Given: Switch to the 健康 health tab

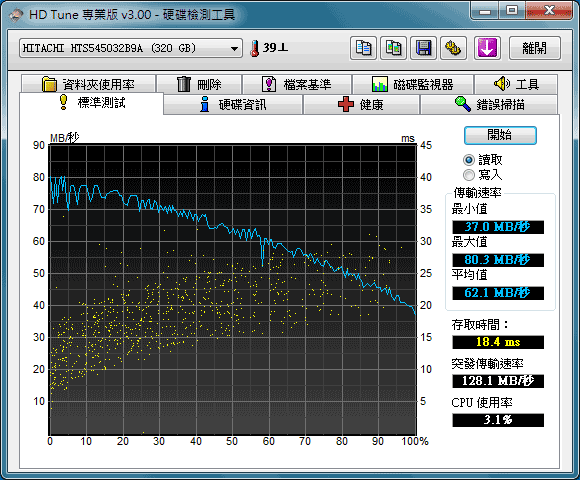Looking at the screenshot, I should pos(361,104).
